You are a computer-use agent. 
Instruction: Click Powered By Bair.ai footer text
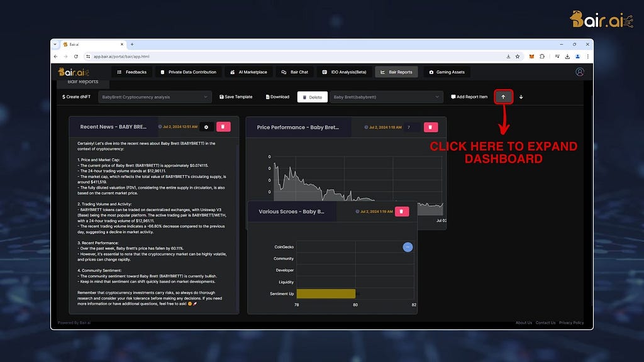(74, 322)
